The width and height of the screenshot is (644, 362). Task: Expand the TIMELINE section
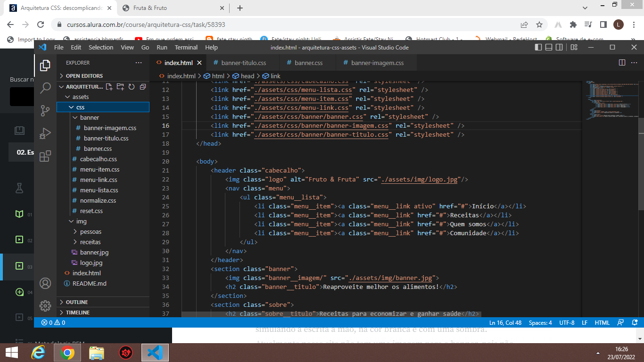coord(103,313)
